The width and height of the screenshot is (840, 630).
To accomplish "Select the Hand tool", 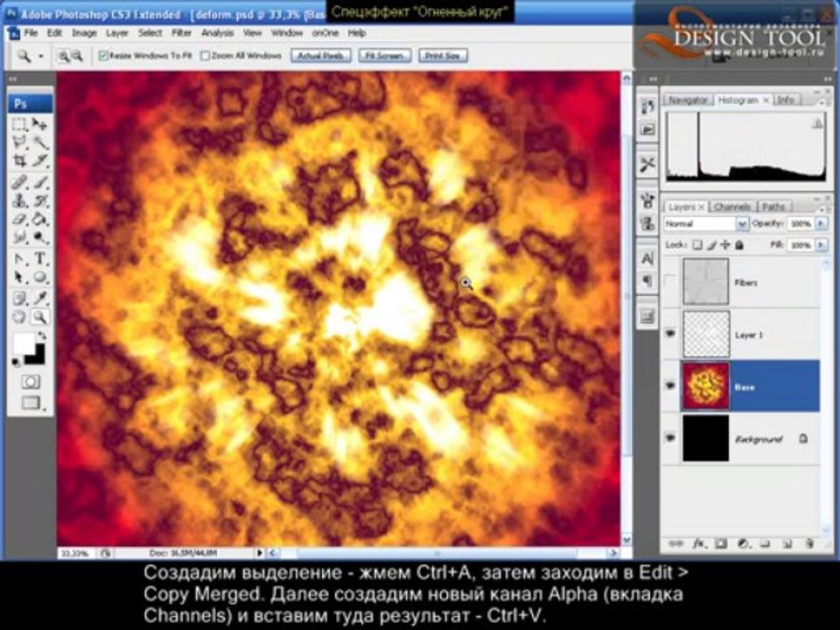I will [x=20, y=317].
